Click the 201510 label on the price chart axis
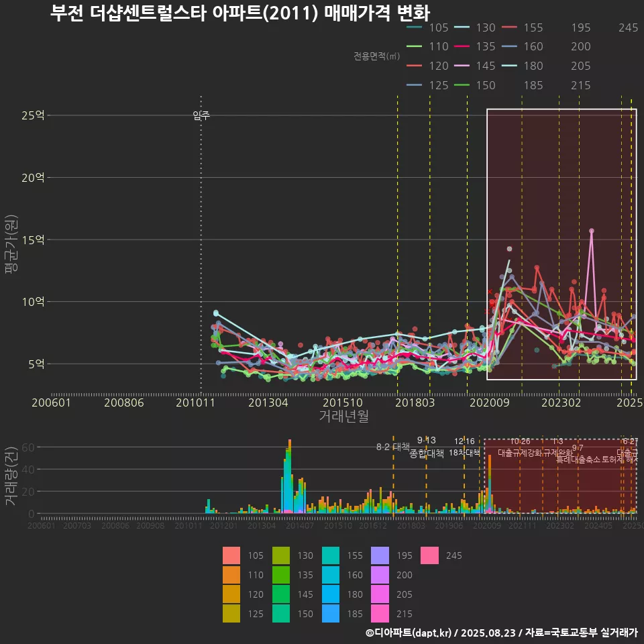Image resolution: width=644 pixels, height=644 pixels. click(343, 402)
